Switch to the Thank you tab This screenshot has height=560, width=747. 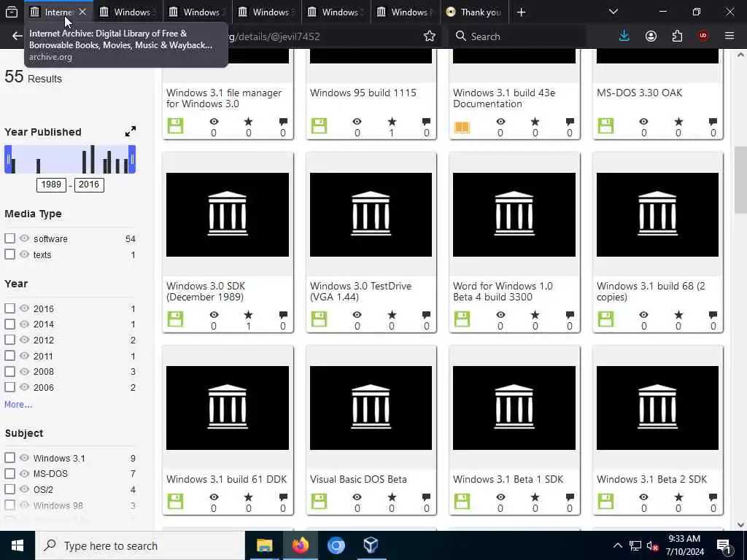point(474,12)
